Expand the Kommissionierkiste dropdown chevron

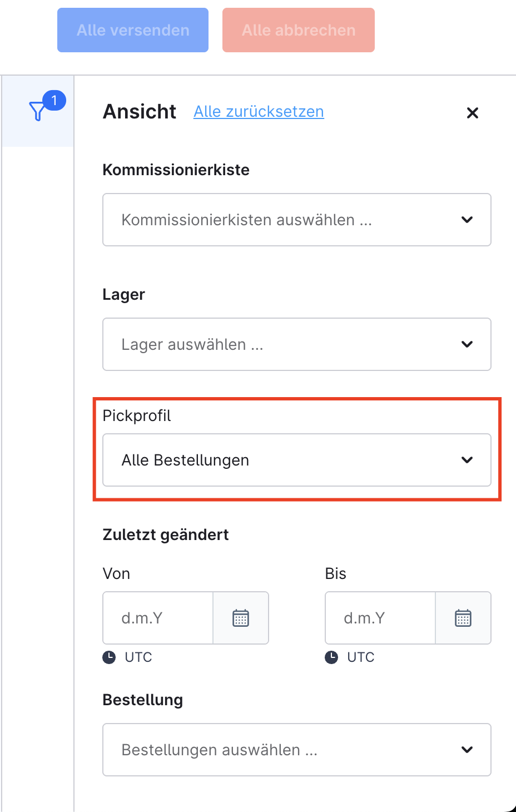tap(467, 220)
